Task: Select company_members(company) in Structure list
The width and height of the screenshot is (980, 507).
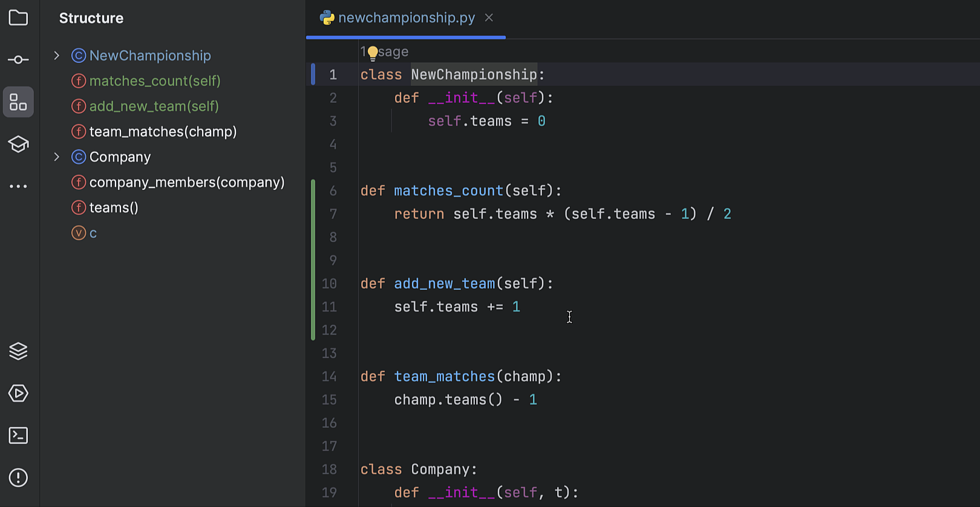Action: (x=186, y=183)
